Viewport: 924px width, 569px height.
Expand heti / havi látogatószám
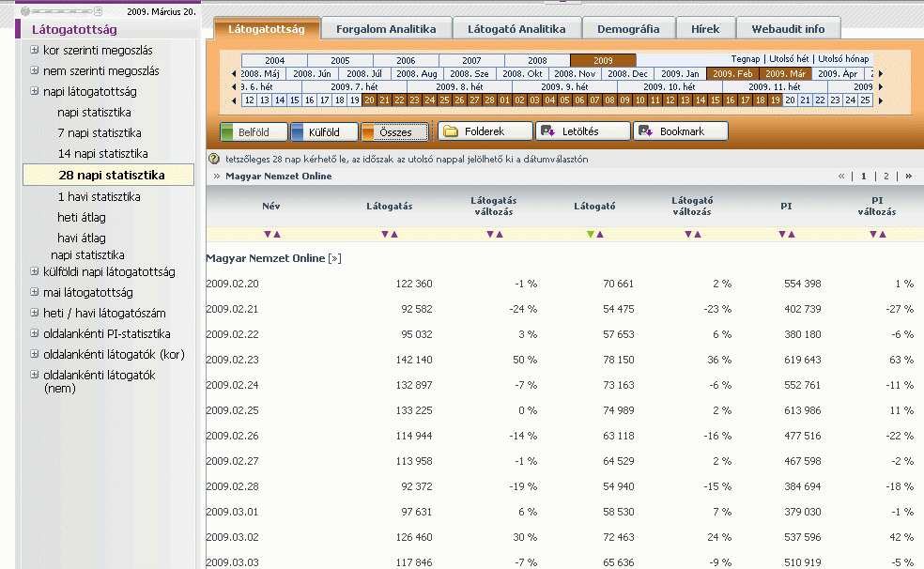[34, 313]
